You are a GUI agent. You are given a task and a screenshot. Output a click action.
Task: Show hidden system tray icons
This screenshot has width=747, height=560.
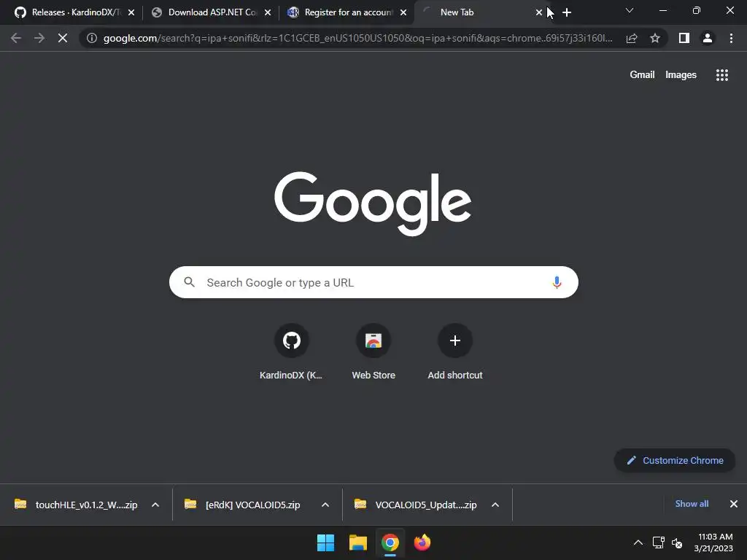tap(638, 542)
